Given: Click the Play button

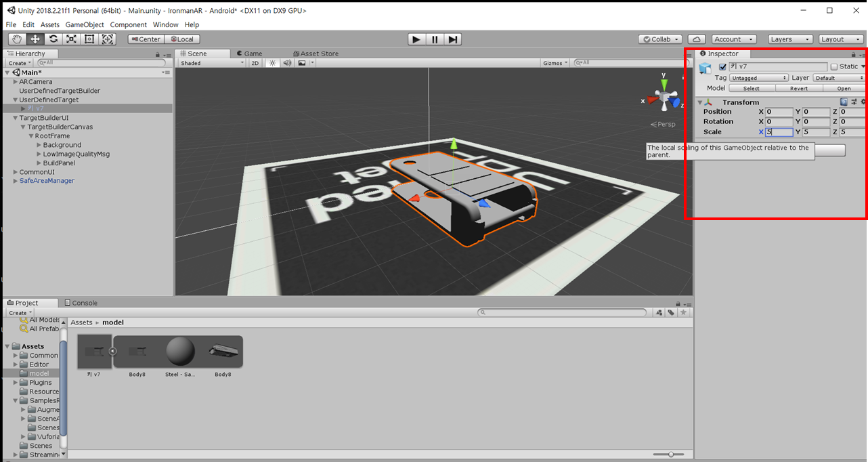Looking at the screenshot, I should coord(417,39).
